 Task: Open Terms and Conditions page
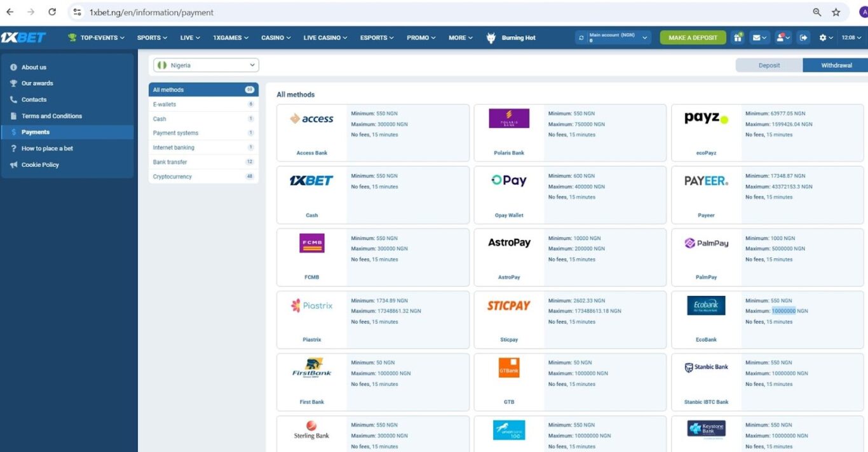tap(67, 116)
